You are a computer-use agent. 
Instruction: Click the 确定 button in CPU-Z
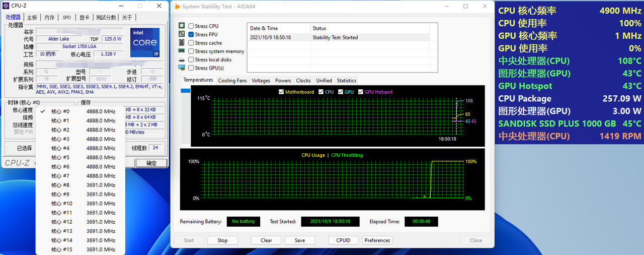coord(151,163)
